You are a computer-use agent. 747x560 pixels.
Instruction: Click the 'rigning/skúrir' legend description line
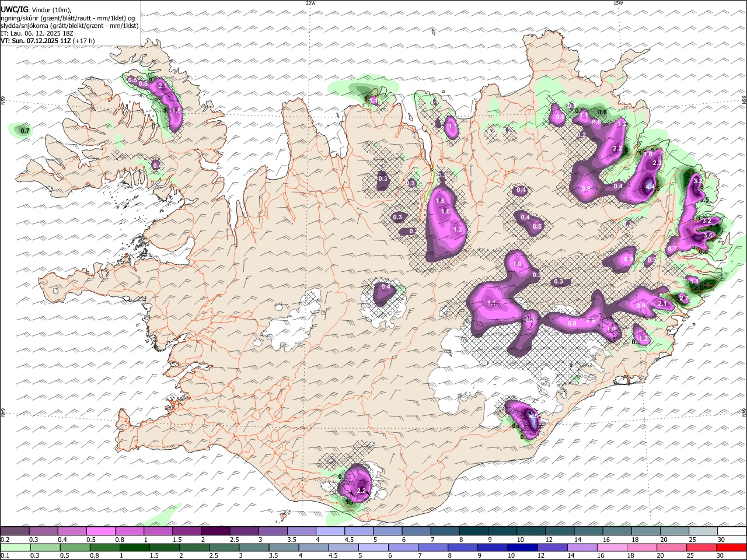pyautogui.click(x=68, y=18)
